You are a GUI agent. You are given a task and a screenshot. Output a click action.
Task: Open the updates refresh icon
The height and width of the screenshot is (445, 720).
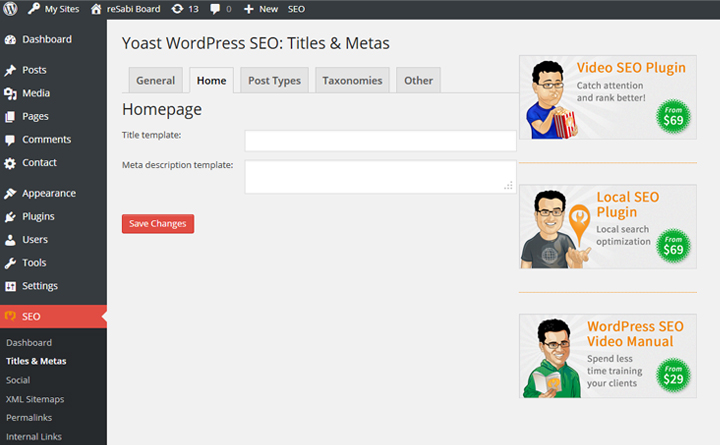pos(177,9)
